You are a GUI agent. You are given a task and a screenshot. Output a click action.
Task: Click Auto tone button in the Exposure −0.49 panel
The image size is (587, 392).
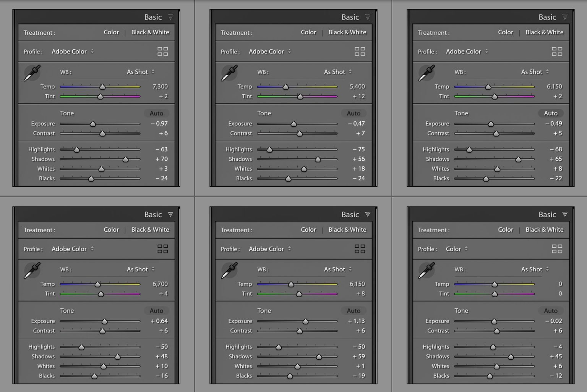pyautogui.click(x=550, y=113)
